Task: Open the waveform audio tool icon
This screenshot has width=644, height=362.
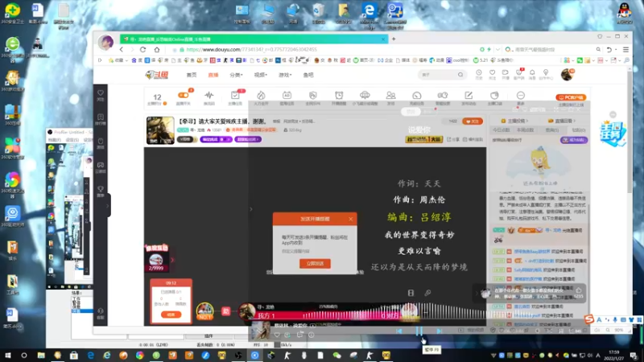Action: tap(209, 95)
